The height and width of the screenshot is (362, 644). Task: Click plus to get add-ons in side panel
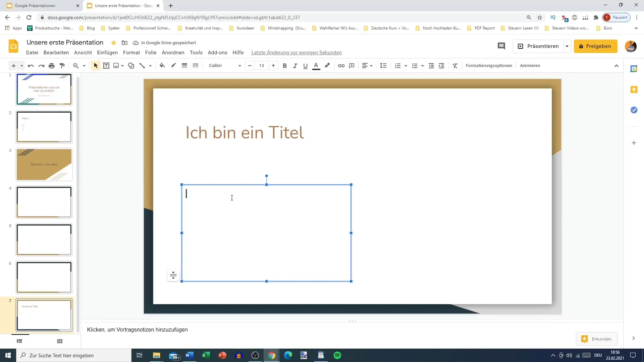[634, 143]
